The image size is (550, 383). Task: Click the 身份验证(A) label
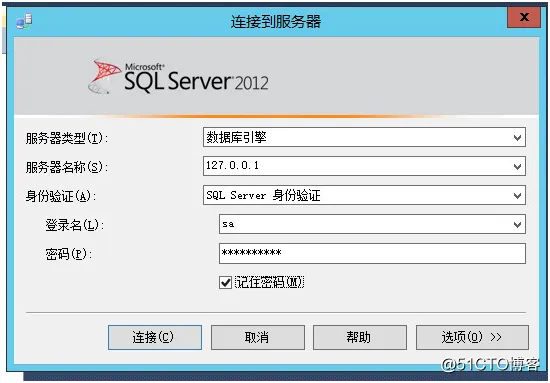61,196
